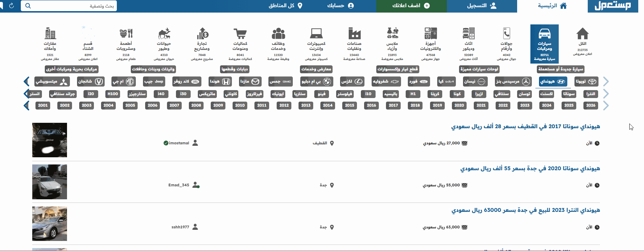Image resolution: width=644 pixels, height=251 pixels.
Task: Click the بحث وتصفية search field
Action: (x=69, y=6)
